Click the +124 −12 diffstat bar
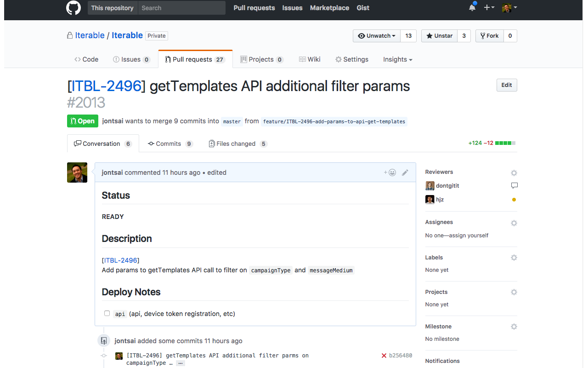Viewport: 588px width, 368px height. coord(492,143)
